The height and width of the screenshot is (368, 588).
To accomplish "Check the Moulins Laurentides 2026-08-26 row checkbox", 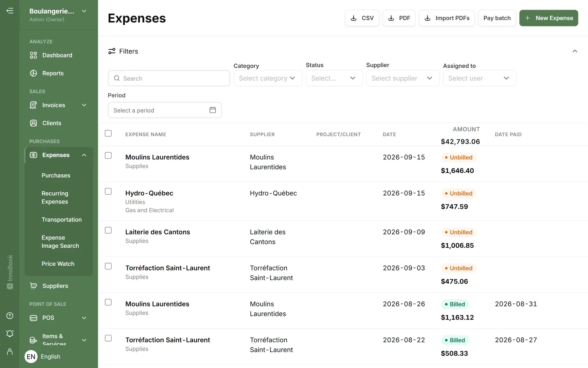I will click(108, 302).
